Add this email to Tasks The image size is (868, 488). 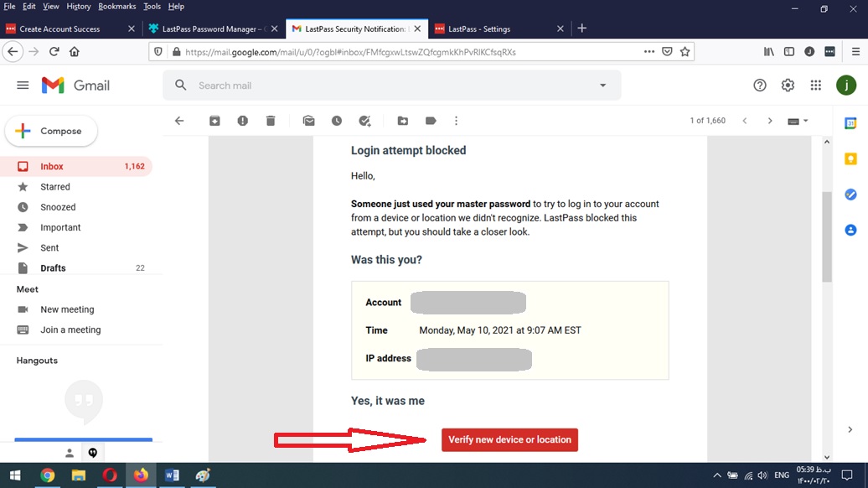tap(364, 121)
